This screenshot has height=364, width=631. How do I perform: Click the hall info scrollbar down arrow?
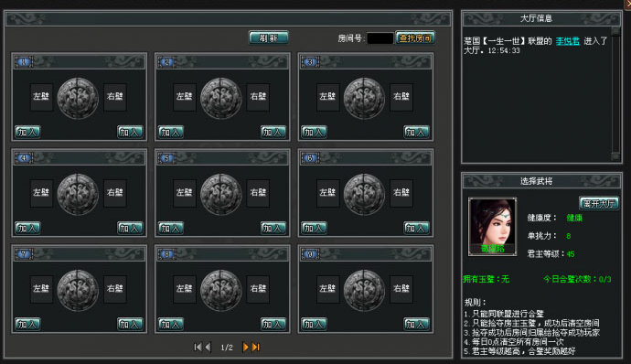pyautogui.click(x=615, y=156)
